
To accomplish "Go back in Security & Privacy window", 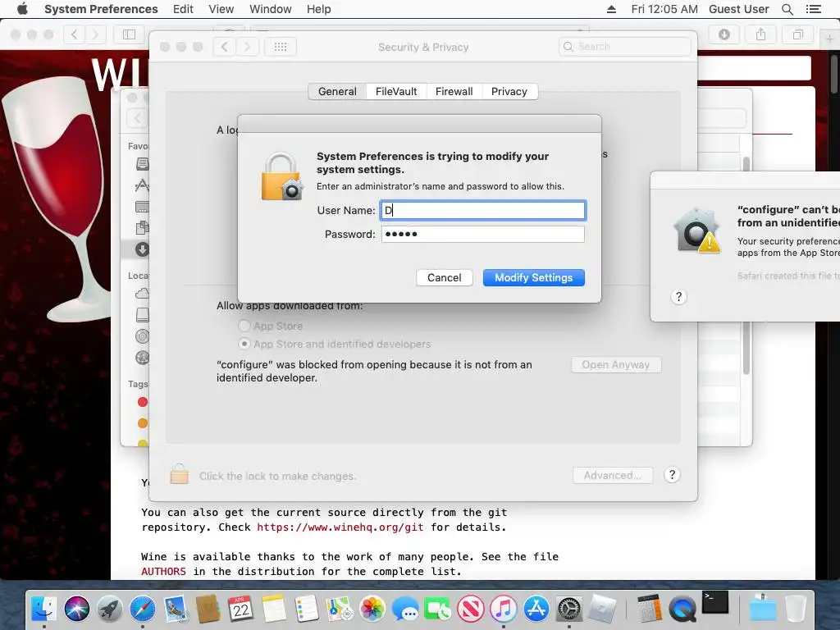I will (x=225, y=47).
